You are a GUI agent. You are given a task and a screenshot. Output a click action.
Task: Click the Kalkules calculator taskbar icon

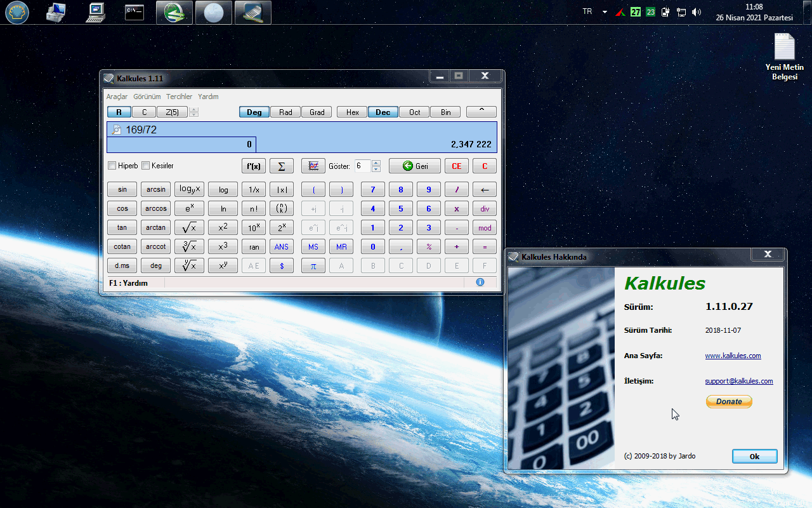pyautogui.click(x=253, y=12)
